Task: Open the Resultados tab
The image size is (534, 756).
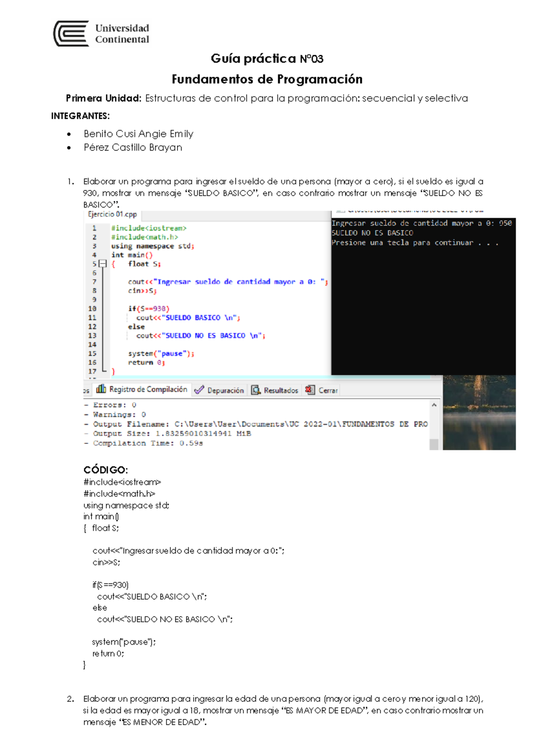Action: click(x=280, y=390)
